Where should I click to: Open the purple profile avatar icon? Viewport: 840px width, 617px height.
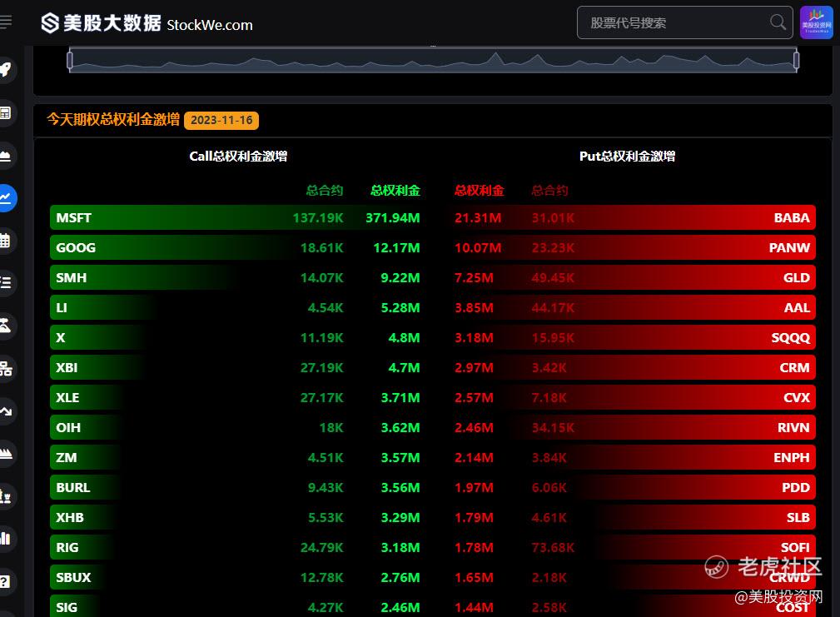(x=817, y=22)
